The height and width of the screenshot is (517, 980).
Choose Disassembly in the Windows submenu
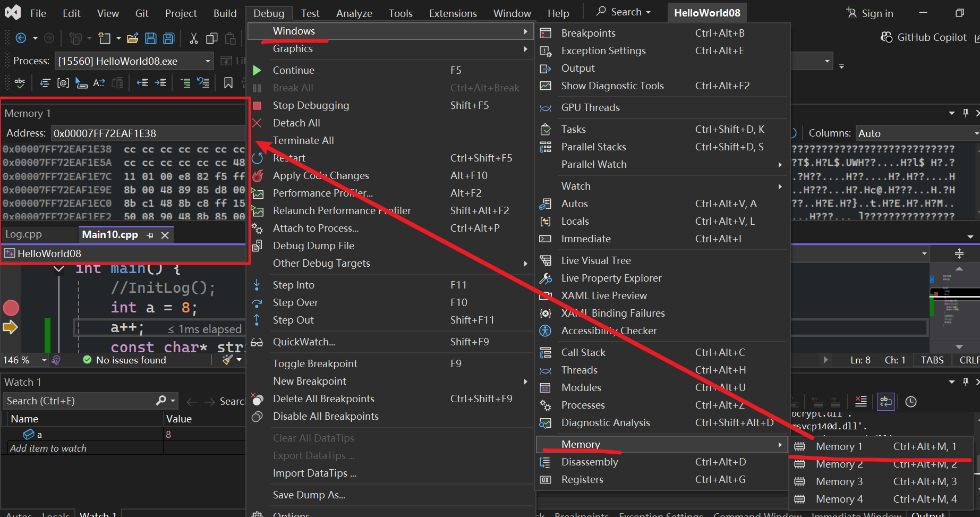click(590, 462)
